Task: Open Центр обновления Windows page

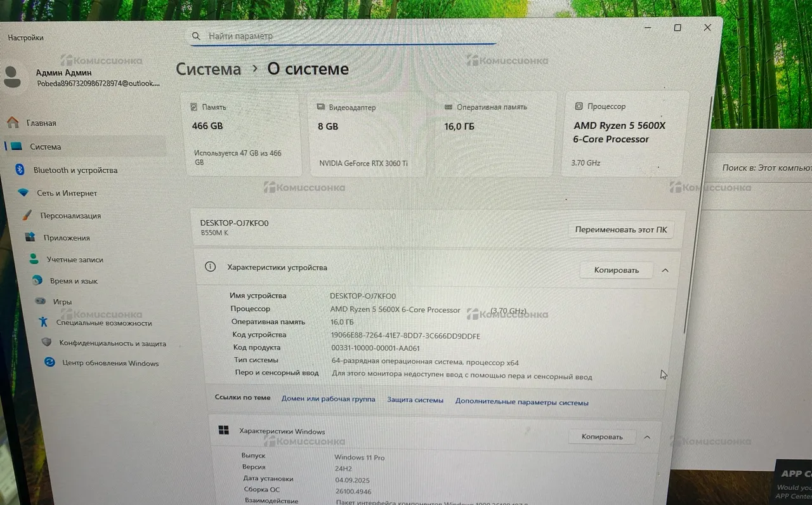Action: 109,363
